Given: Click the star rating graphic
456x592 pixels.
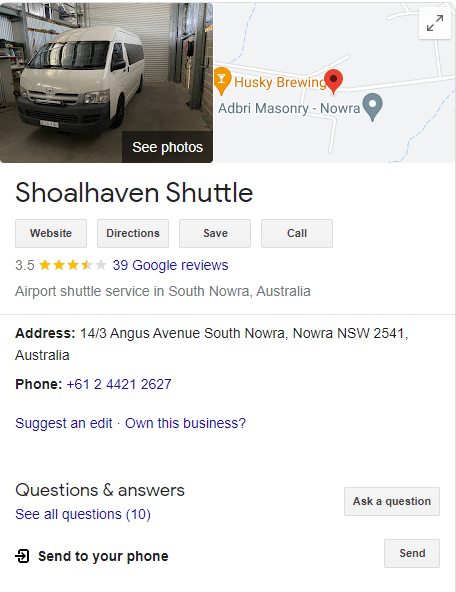Looking at the screenshot, I should 73,265.
